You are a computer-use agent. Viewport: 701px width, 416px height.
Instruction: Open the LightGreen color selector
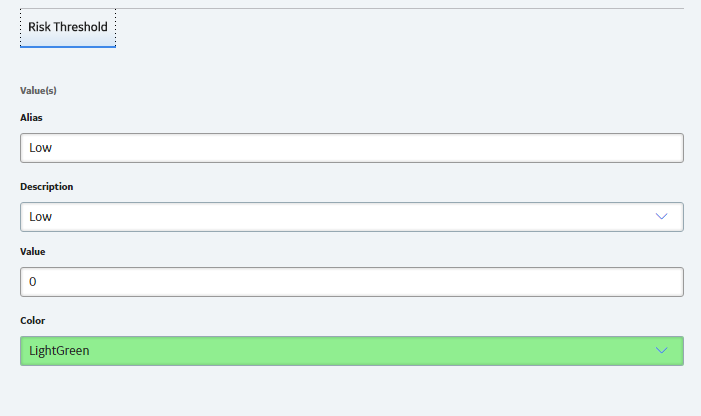[x=352, y=351]
